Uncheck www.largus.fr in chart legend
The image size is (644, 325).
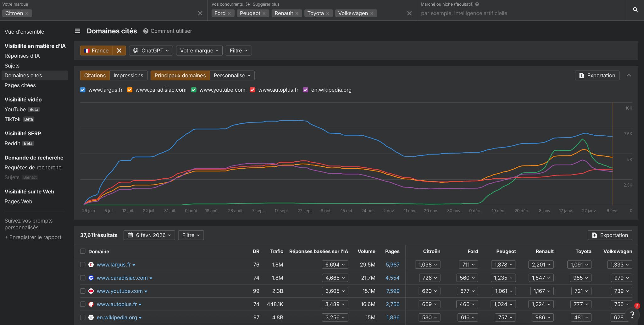[83, 90]
